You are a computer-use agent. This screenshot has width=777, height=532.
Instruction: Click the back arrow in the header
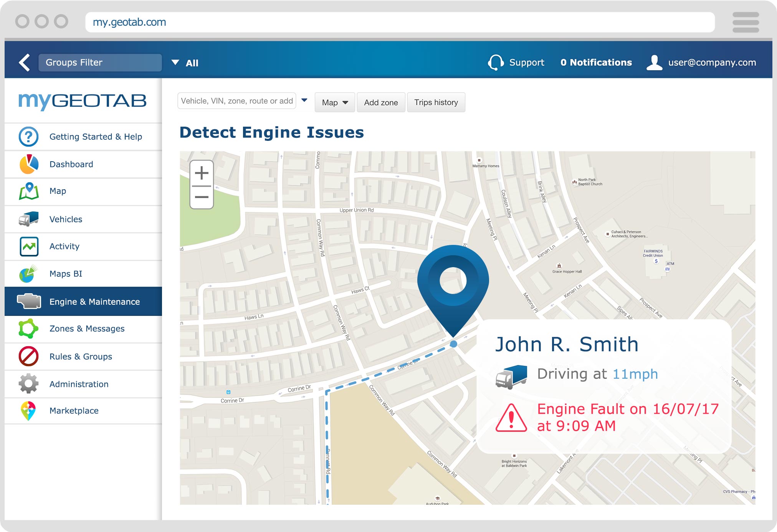coord(25,63)
